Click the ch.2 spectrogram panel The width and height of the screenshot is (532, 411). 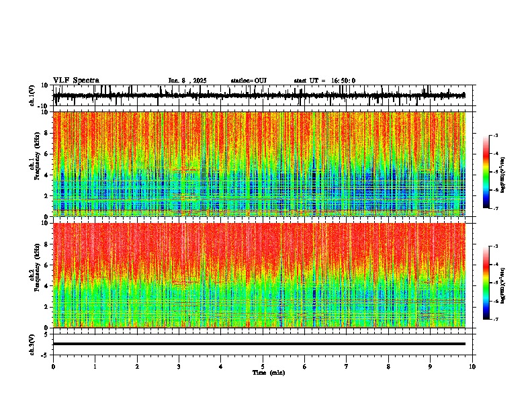[259, 275]
